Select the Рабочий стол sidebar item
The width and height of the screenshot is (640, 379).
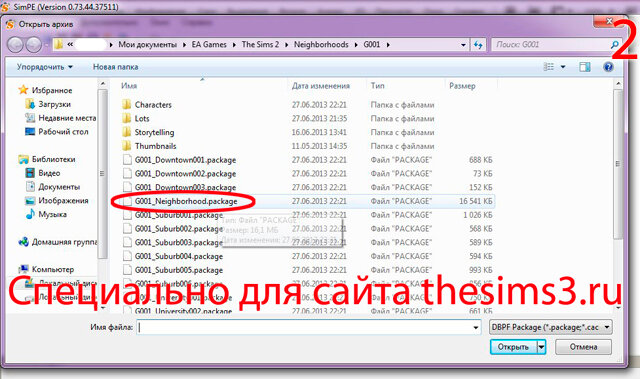57,132
